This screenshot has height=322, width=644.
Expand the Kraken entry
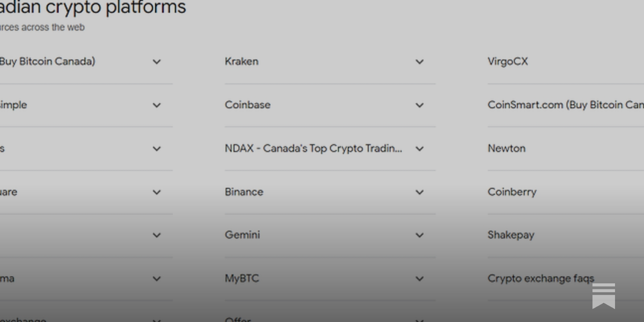click(419, 62)
